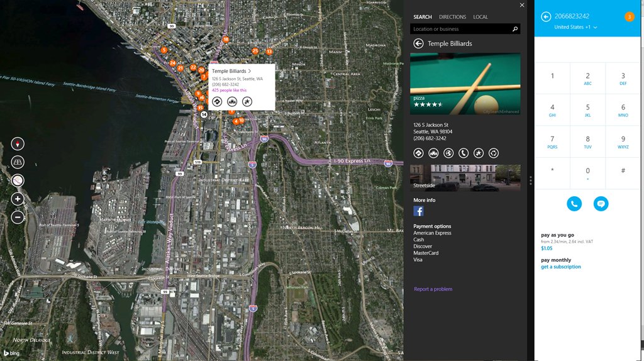
Task: Click the compass north icon on map
Action: pos(18,144)
